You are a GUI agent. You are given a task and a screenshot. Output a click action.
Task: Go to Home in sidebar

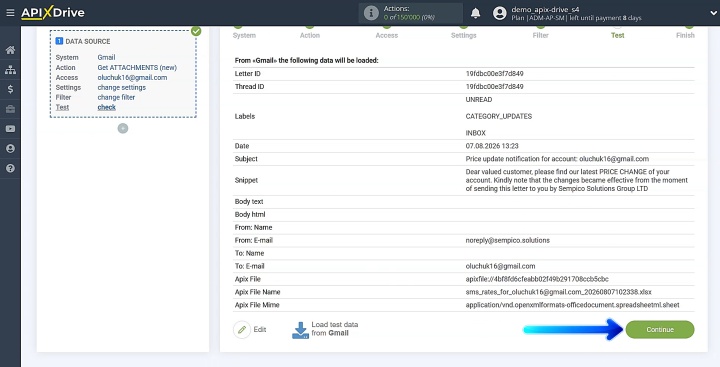pyautogui.click(x=10, y=50)
